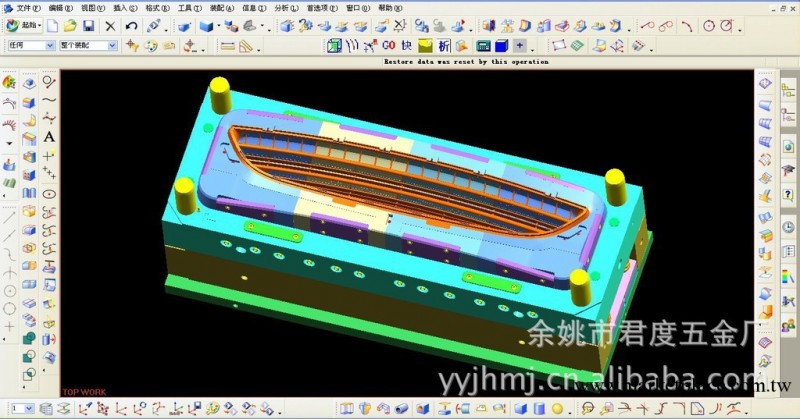Click the GO icon in toolbar

(389, 46)
